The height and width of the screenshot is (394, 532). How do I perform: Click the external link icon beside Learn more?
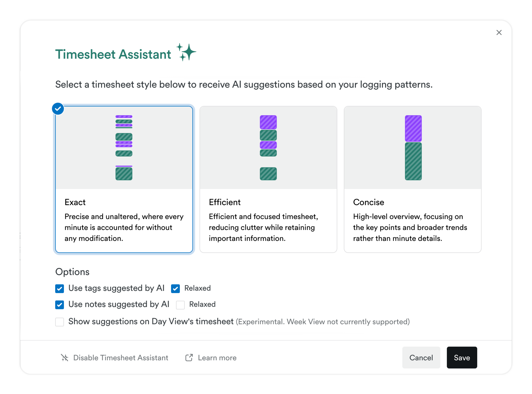tap(189, 357)
